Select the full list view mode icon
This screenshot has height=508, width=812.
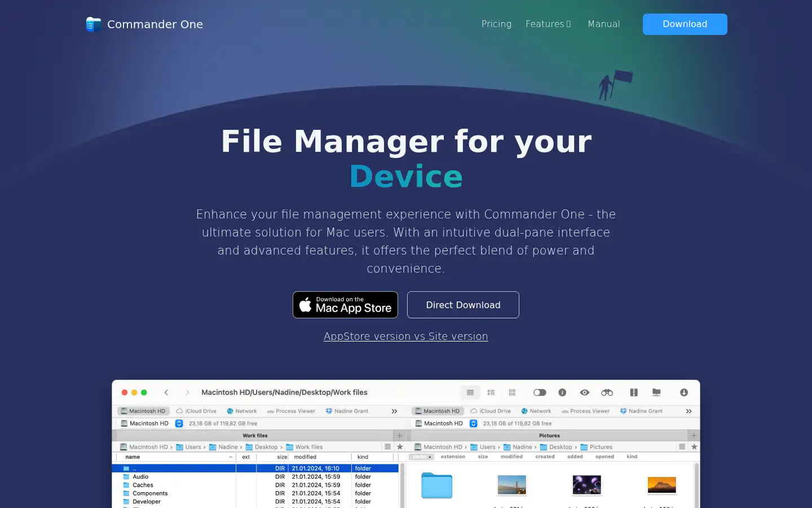click(x=470, y=392)
